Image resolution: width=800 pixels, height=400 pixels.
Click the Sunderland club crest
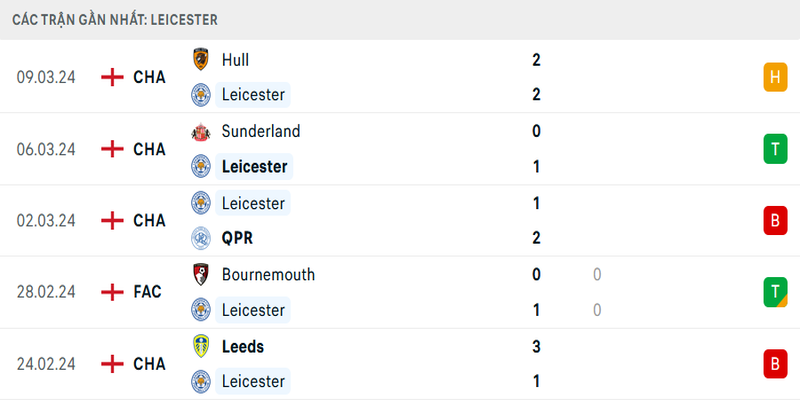[201, 131]
